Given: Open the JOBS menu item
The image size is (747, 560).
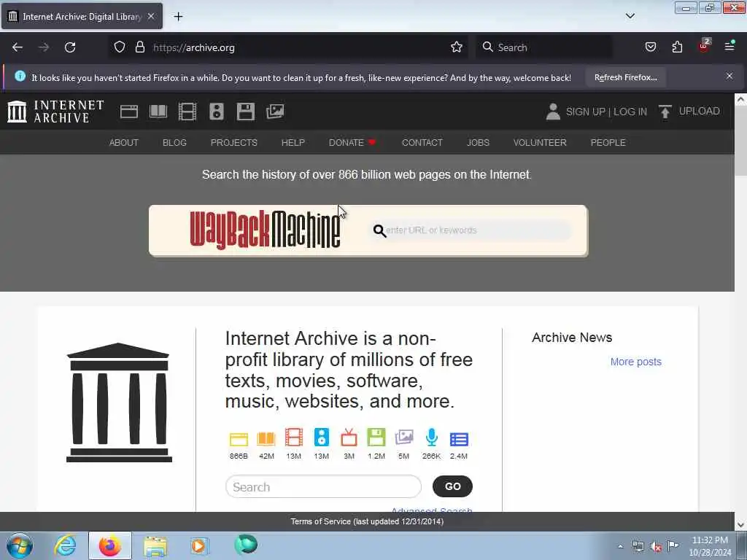Looking at the screenshot, I should [478, 142].
